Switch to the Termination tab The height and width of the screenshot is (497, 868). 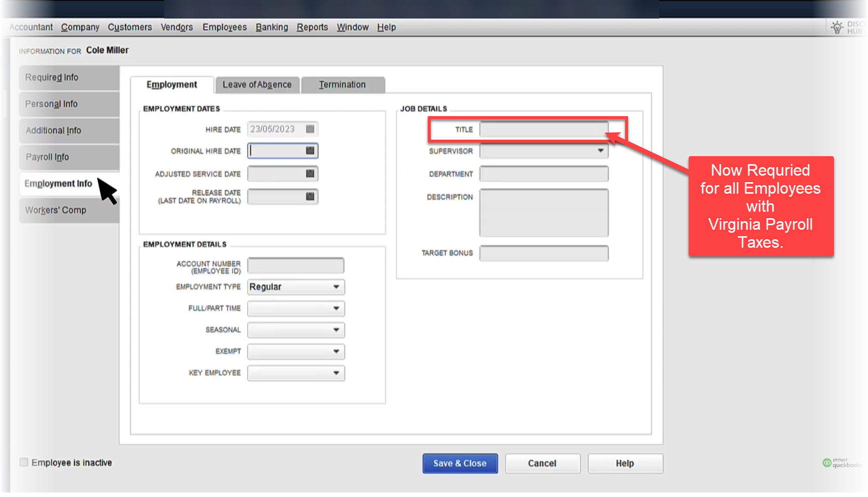click(x=343, y=85)
